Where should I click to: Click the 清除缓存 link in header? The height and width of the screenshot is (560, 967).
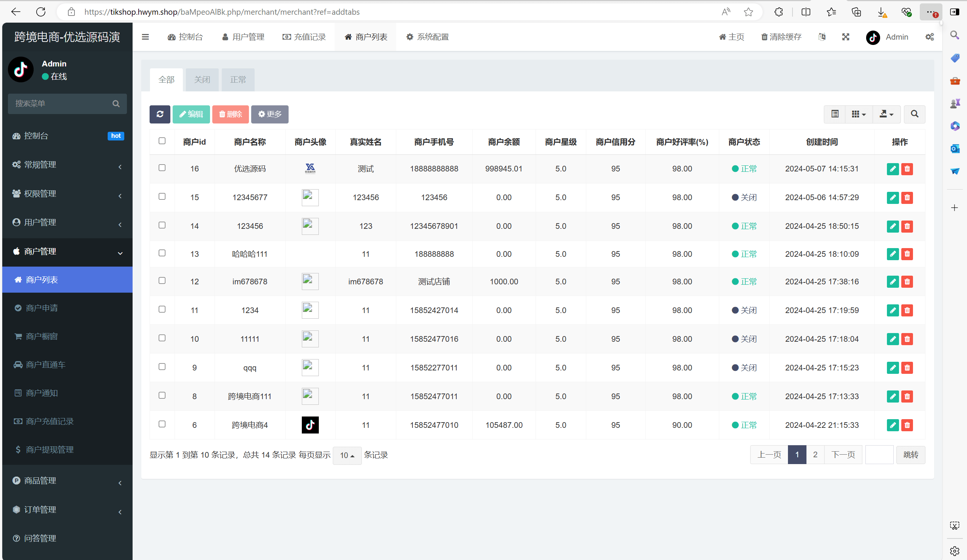pos(781,37)
